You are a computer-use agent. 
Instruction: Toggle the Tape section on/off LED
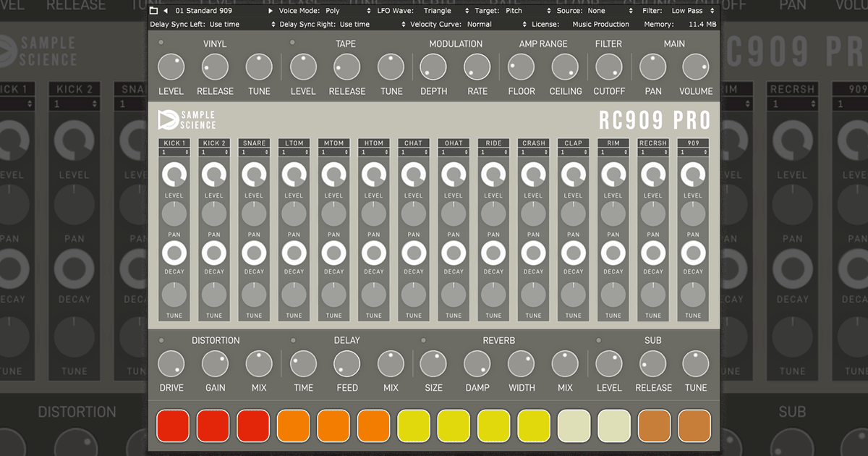pos(292,43)
